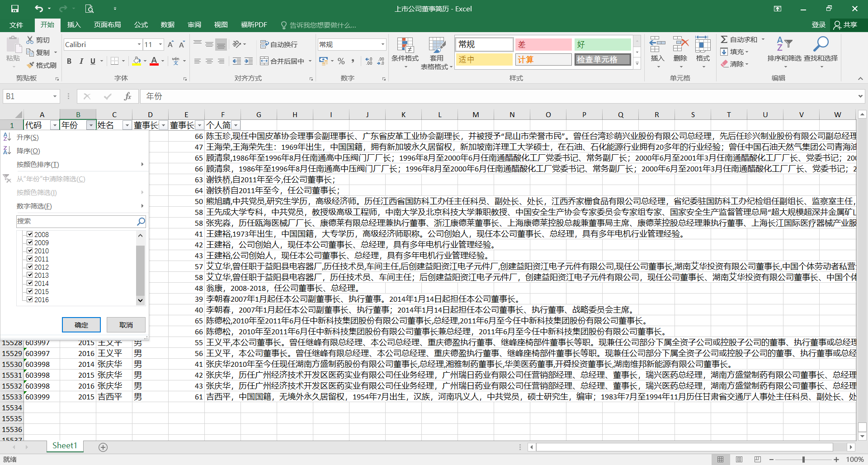Viewport: 868px width, 465px height.
Task: Expand the 自动求和 AutoSum dropdown arrow
Action: coord(763,40)
